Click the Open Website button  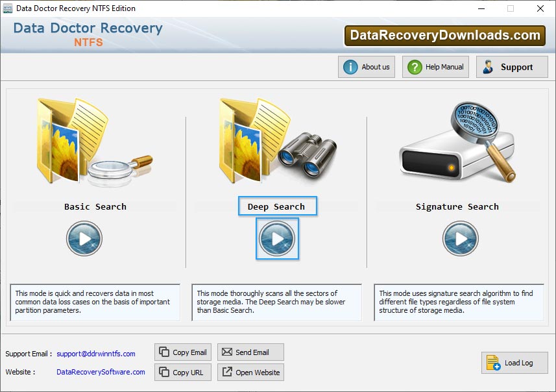(250, 372)
